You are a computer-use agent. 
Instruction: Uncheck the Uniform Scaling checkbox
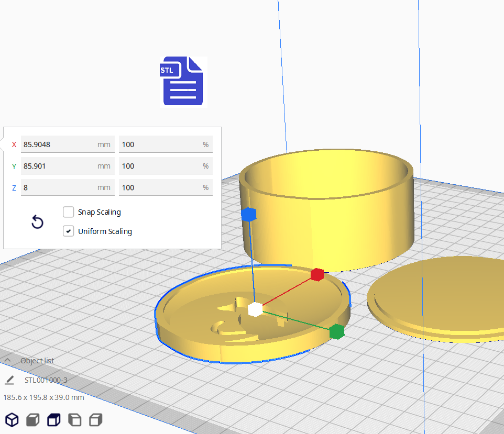68,231
